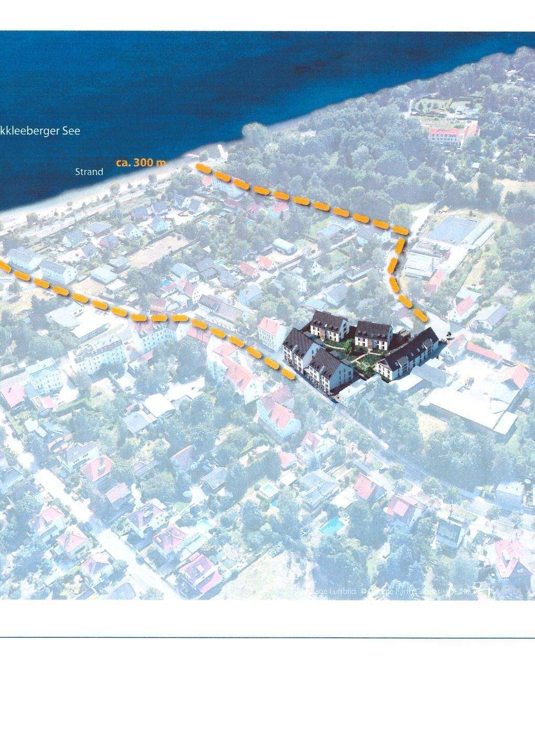Viewport: 535px width, 756px height.
Task: Click the large white-roofed building at top right
Action: pyautogui.click(x=446, y=136)
